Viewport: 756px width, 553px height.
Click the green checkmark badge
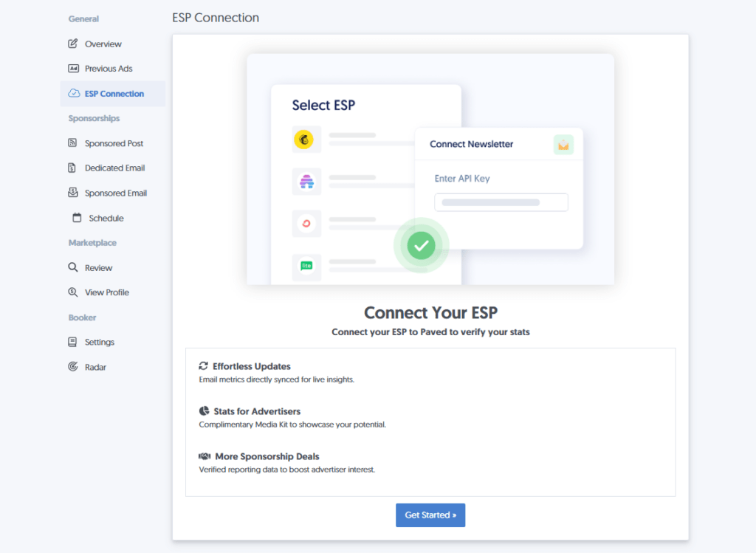coord(421,245)
